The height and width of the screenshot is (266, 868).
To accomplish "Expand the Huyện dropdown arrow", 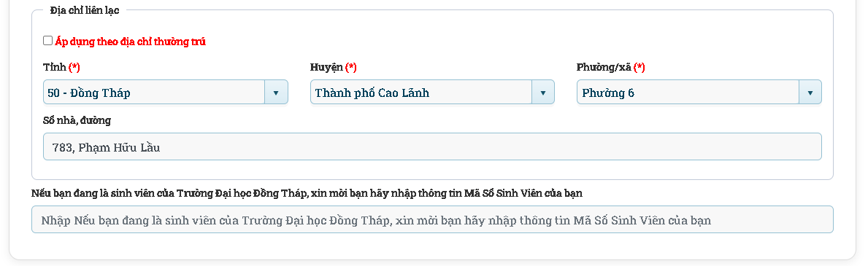I will pyautogui.click(x=543, y=92).
